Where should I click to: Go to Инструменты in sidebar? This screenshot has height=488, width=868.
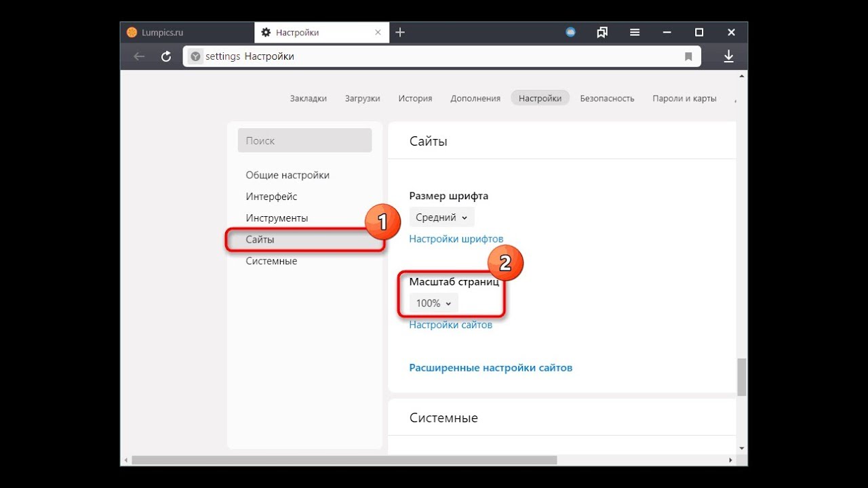point(277,218)
